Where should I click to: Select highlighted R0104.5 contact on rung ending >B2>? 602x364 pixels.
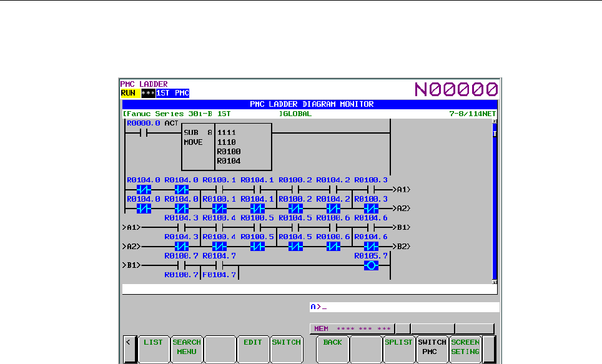click(x=295, y=247)
